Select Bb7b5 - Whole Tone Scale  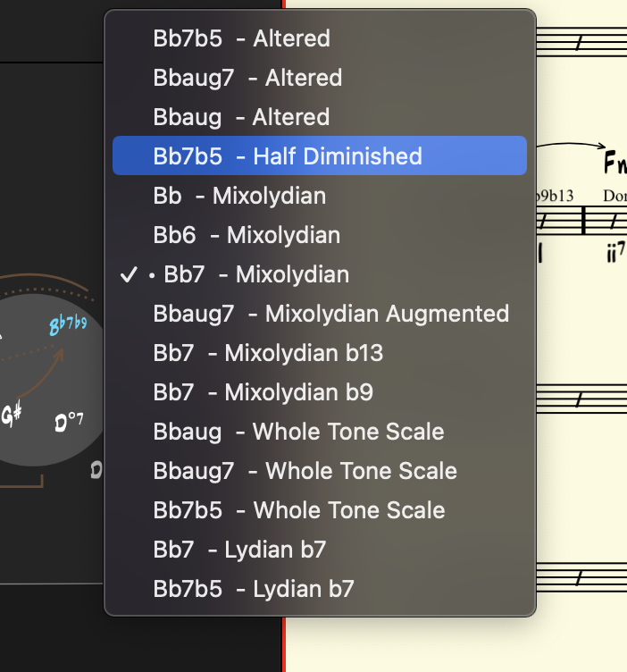[299, 510]
